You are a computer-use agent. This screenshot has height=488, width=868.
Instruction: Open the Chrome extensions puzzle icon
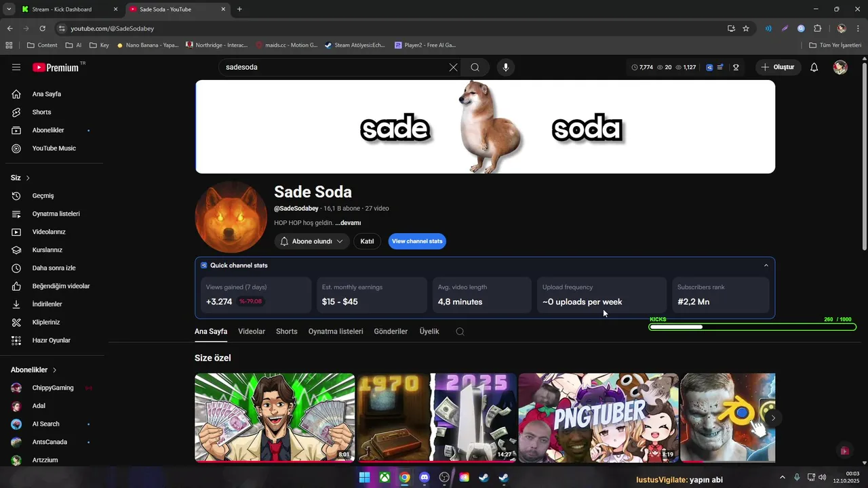[817, 28]
